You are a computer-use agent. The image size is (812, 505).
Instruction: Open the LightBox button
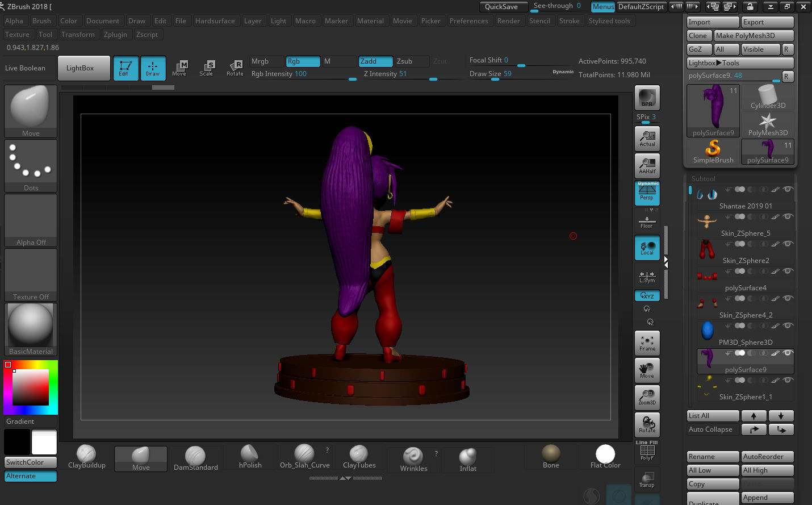click(84, 68)
